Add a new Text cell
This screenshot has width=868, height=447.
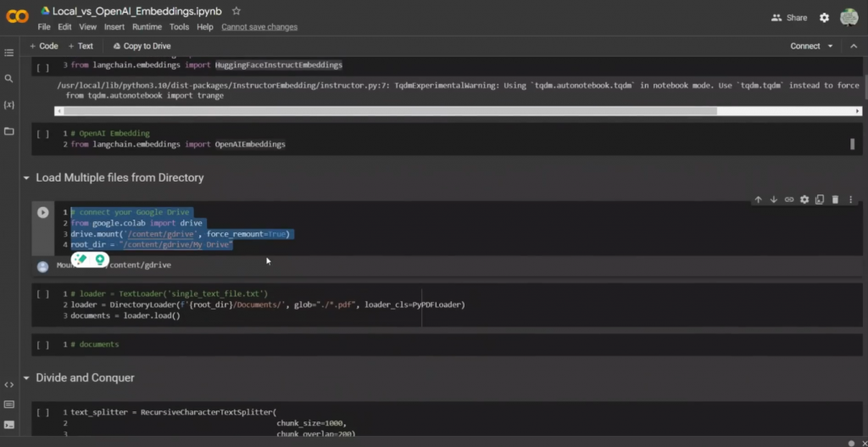[x=81, y=46]
